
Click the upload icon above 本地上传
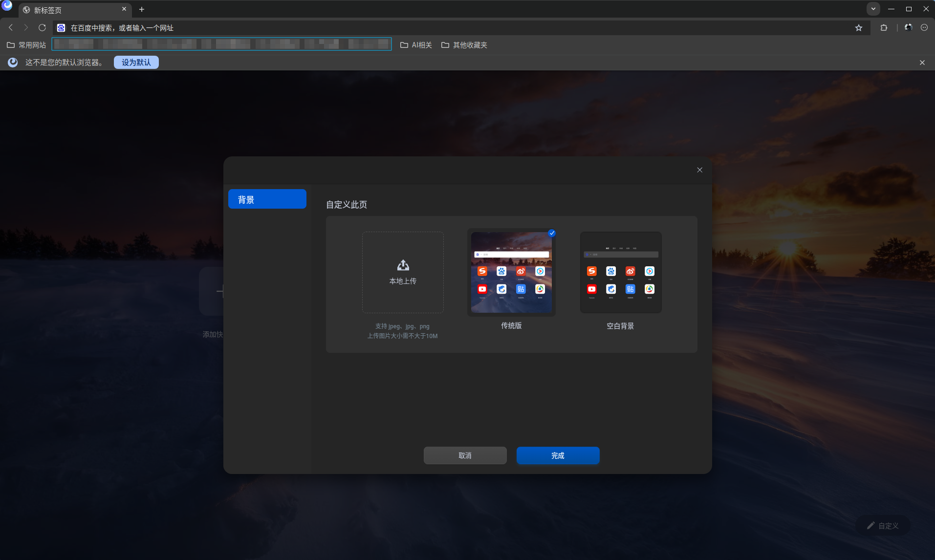tap(403, 265)
